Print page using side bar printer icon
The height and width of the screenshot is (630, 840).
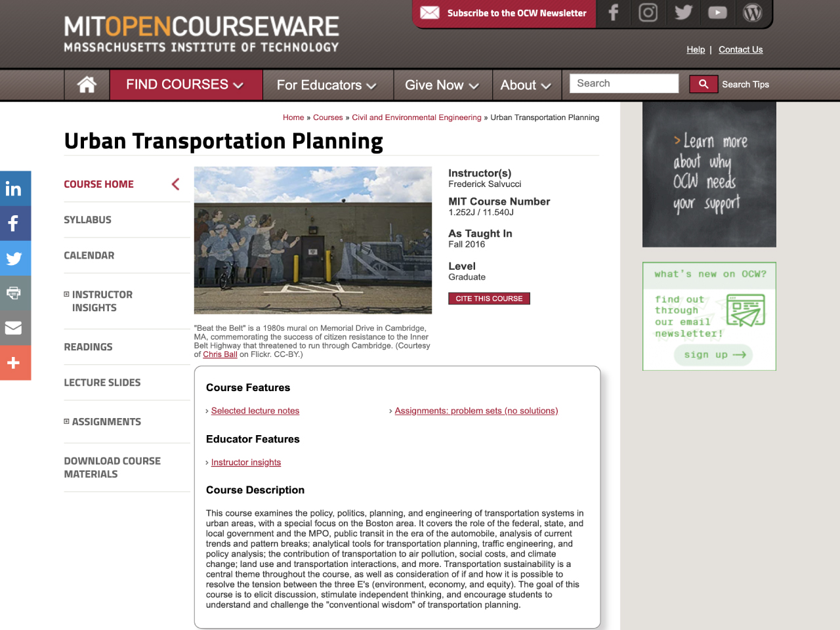click(x=15, y=293)
